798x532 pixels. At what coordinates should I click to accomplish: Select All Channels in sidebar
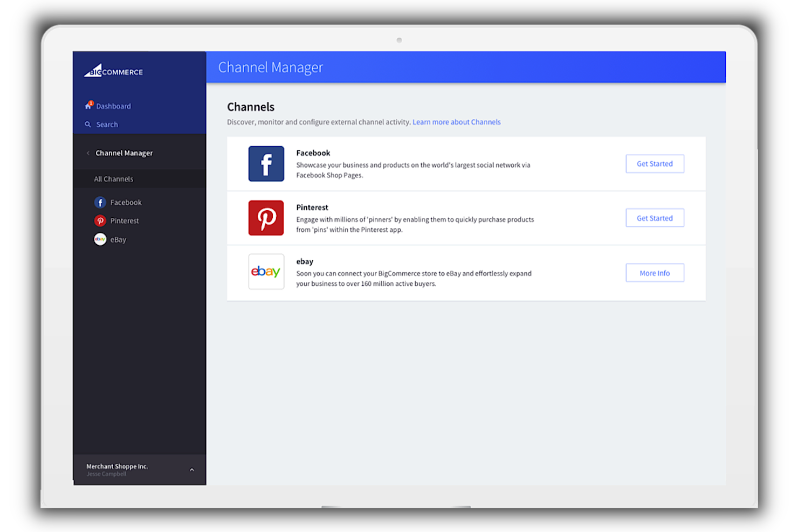[114, 179]
